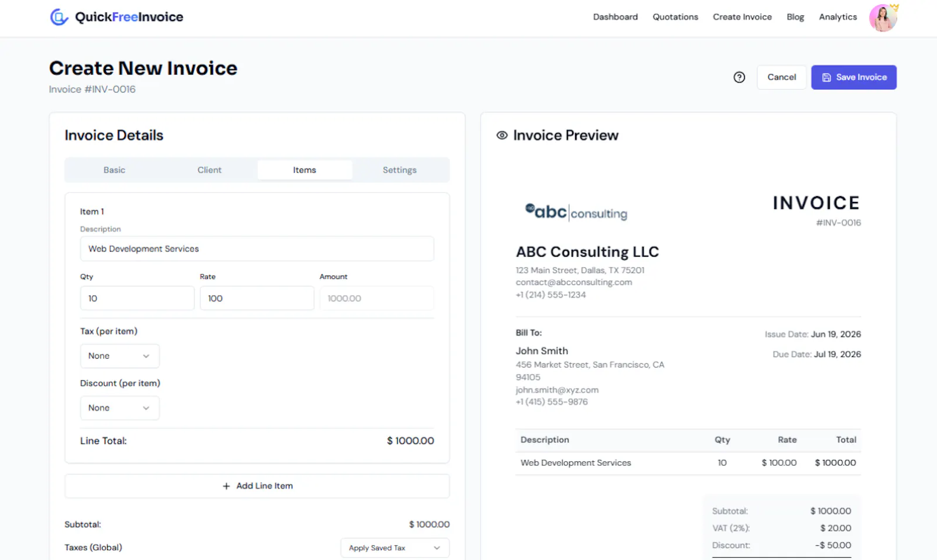The image size is (937, 560).
Task: Switch to the Basic tab
Action: (114, 170)
